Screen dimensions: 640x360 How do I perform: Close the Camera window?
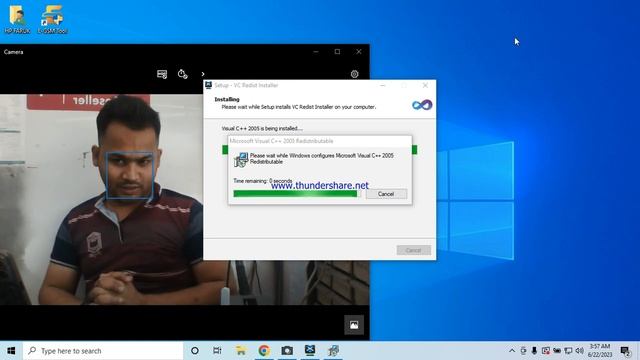pos(358,52)
